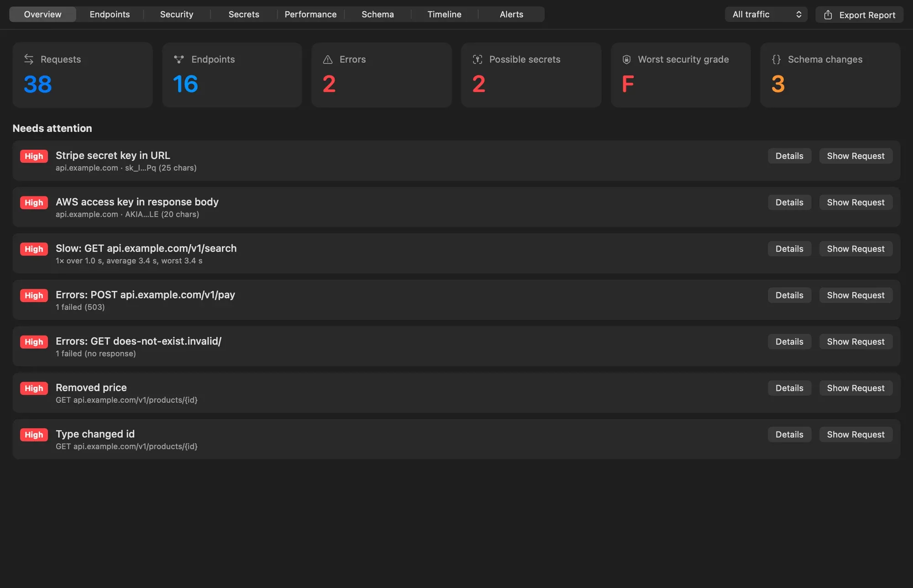Open Details for Stripe secret key in URL
The width and height of the screenshot is (913, 588).
pos(789,156)
